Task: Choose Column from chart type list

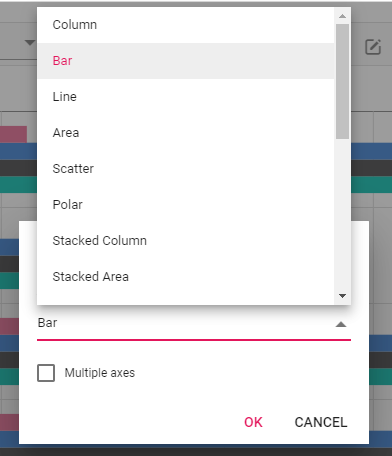Action: tap(186, 25)
